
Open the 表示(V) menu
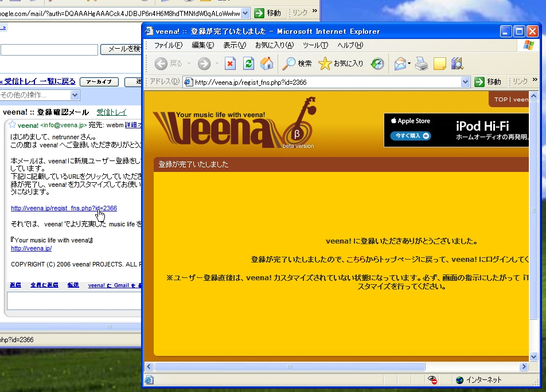(235, 45)
